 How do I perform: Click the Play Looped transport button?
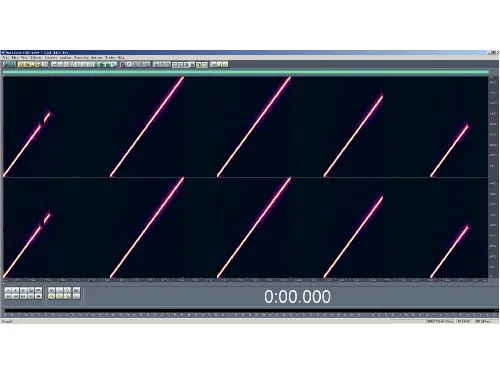[38, 290]
